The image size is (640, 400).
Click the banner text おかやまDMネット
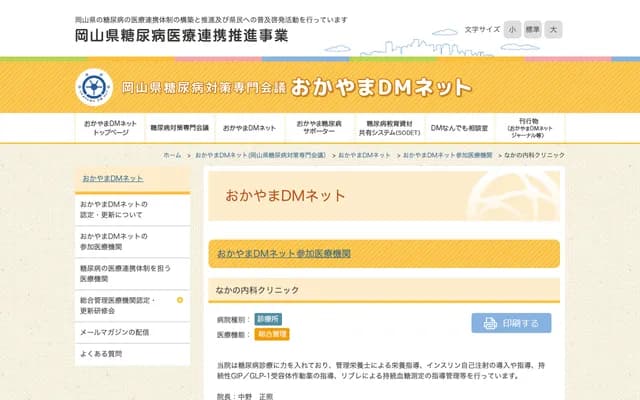[381, 87]
